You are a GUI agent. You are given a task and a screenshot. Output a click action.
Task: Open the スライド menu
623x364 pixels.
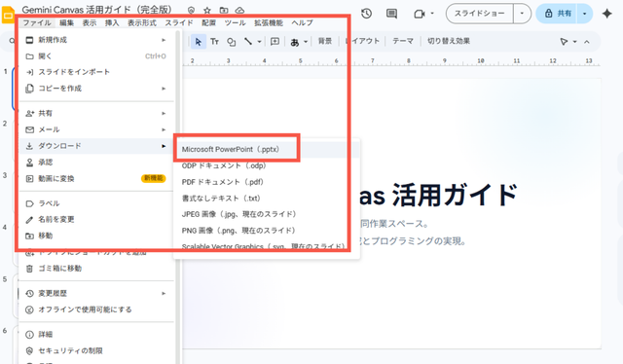click(x=179, y=22)
